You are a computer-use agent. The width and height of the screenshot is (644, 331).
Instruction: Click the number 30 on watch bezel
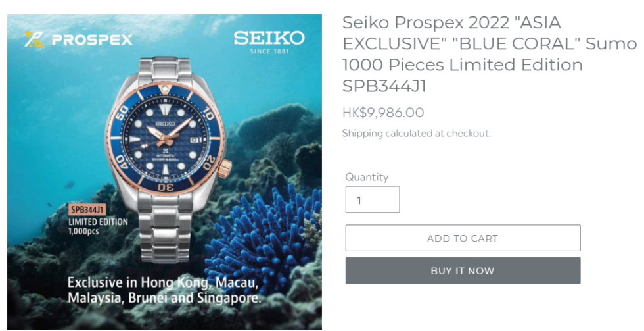point(166,186)
